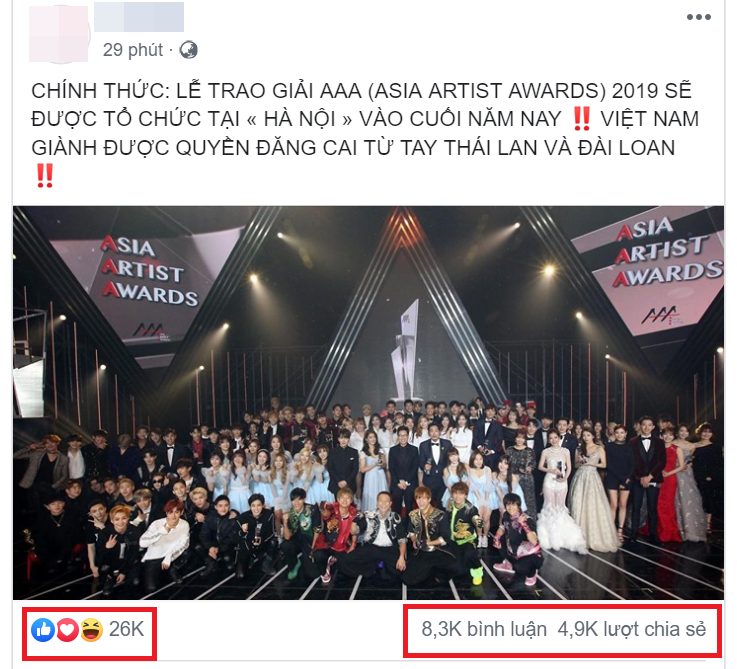Click the red double-exclamation emoji after "NĂM NAY"
Viewport: 737px width, 669px height.
(x=582, y=119)
